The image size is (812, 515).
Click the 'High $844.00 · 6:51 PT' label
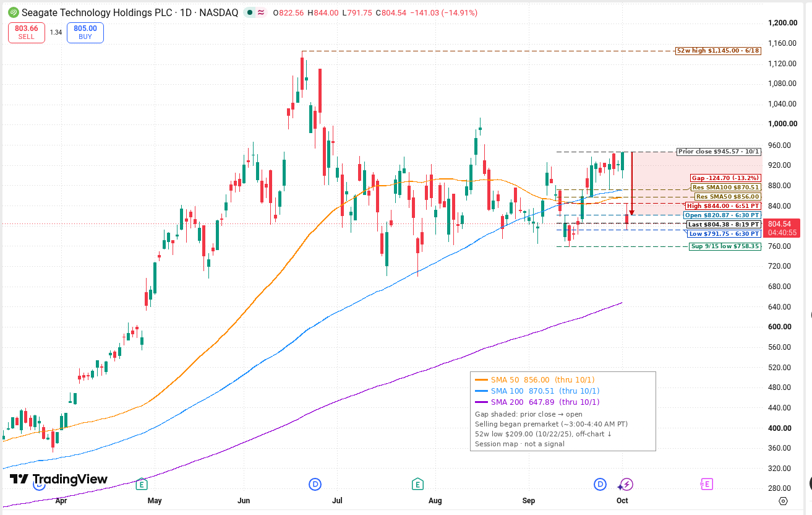click(722, 206)
